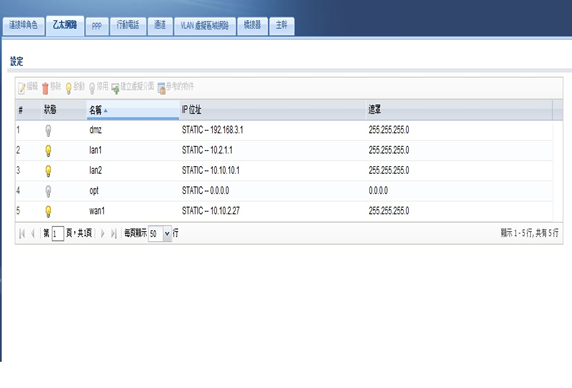Click IP cell STATIC -- 0.0.0.0
This screenshot has width=572, height=388.
205,191
